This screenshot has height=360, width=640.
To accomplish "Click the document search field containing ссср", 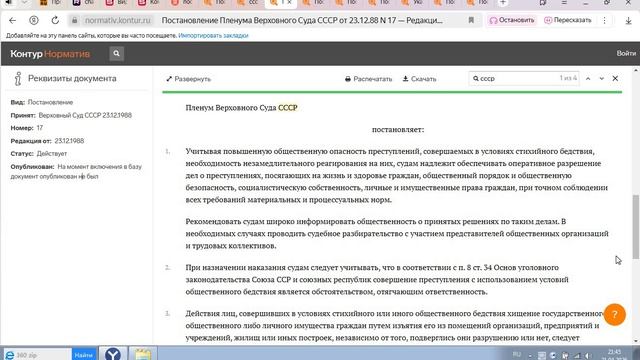I will coord(524,78).
